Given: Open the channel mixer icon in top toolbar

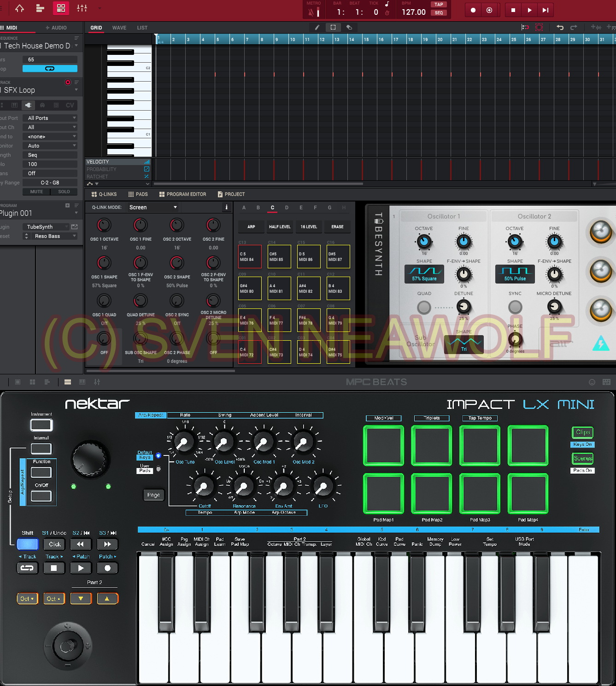Looking at the screenshot, I should [x=82, y=8].
